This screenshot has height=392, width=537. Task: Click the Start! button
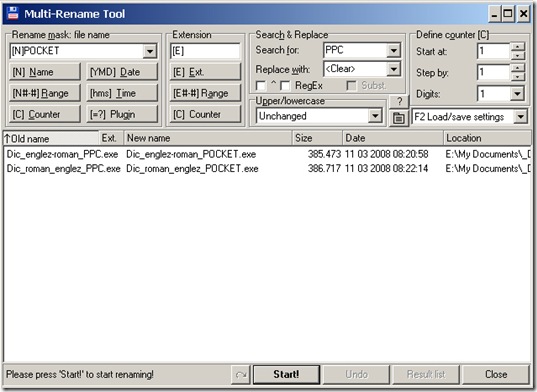coord(286,375)
